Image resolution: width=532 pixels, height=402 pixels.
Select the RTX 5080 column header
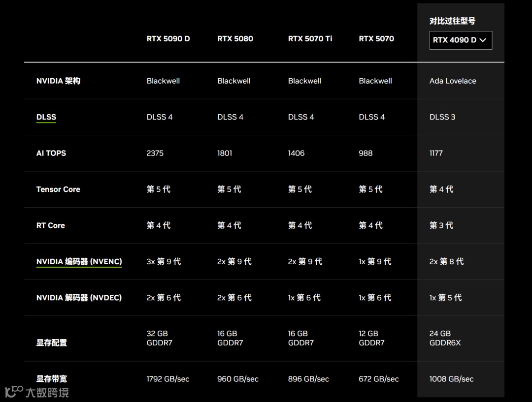click(235, 39)
